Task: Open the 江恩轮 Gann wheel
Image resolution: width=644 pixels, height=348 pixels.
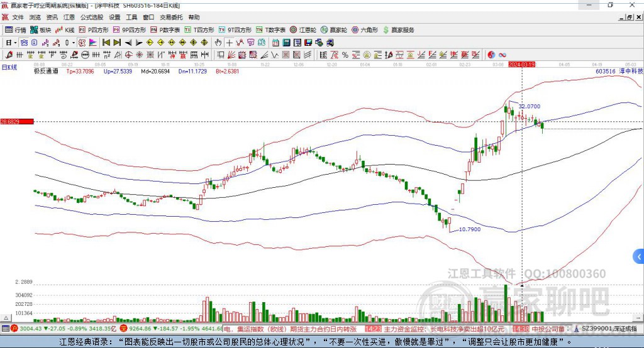Action: pyautogui.click(x=303, y=30)
